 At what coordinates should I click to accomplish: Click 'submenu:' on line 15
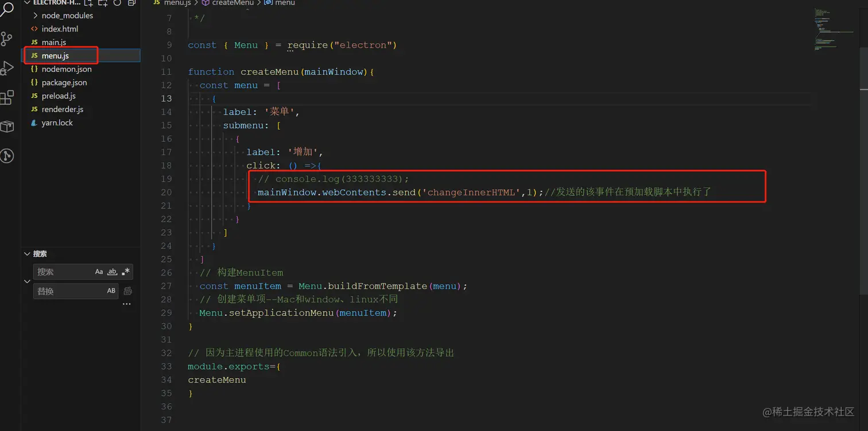[246, 125]
